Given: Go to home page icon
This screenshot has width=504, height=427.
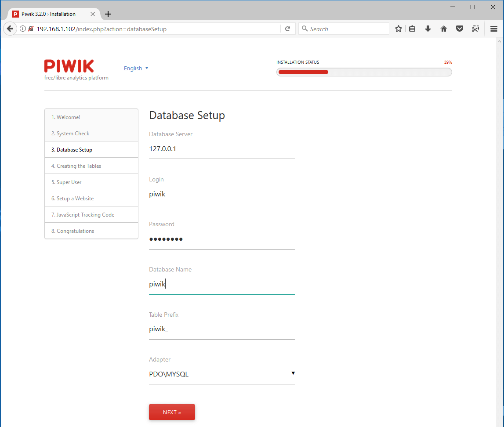Looking at the screenshot, I should tap(443, 29).
